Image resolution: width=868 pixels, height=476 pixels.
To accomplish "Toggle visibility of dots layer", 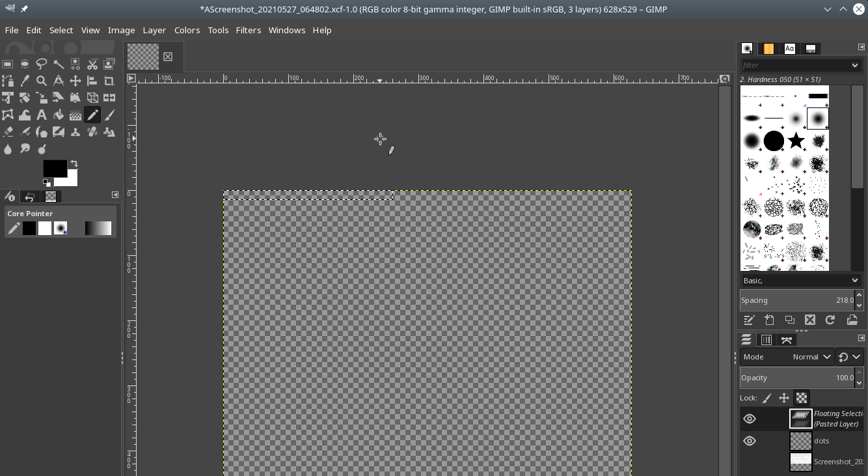I will tap(750, 441).
